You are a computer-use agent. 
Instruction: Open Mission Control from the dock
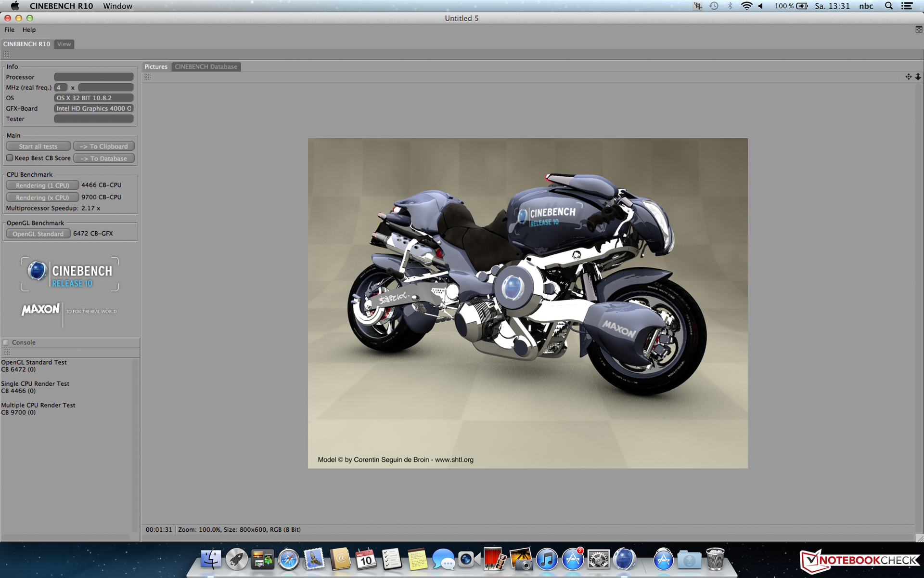point(262,560)
